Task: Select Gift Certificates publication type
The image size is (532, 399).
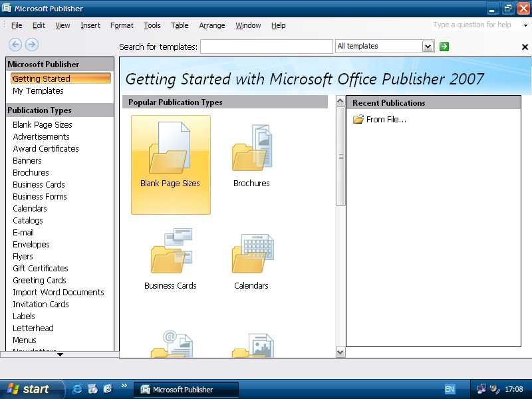Action: pos(41,269)
